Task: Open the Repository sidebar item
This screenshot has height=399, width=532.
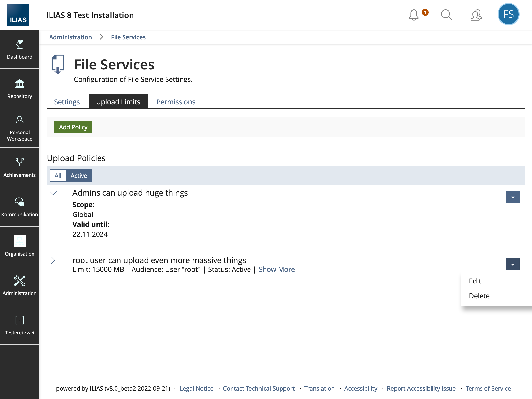Action: pyautogui.click(x=20, y=89)
